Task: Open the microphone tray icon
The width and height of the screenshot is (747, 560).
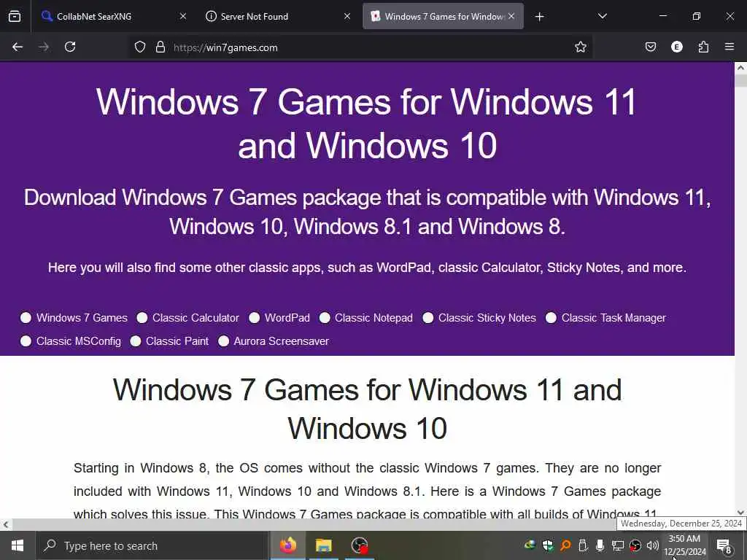Action: tap(600, 545)
